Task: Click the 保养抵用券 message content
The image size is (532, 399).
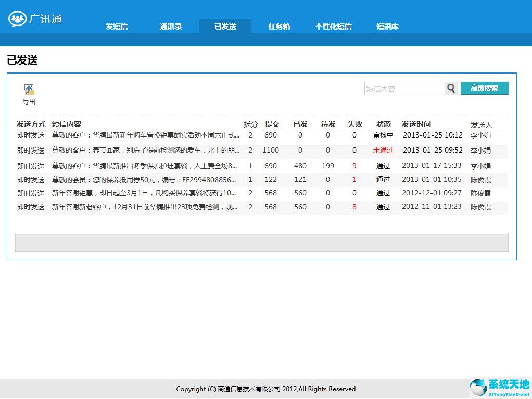Action: (141, 179)
